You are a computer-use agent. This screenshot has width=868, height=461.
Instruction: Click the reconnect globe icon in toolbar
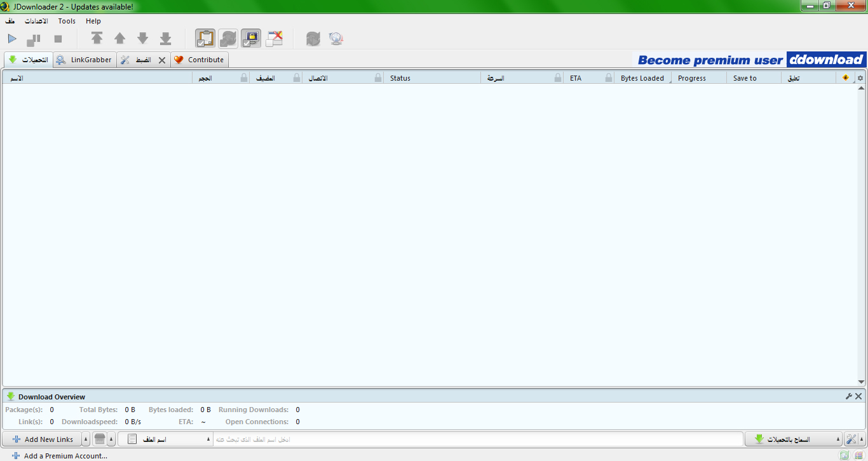tap(336, 39)
